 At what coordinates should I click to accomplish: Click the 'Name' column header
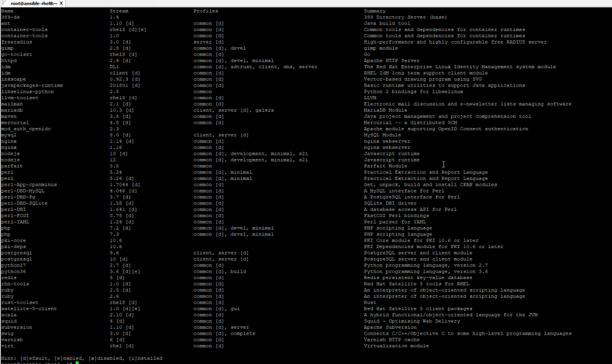[7, 11]
